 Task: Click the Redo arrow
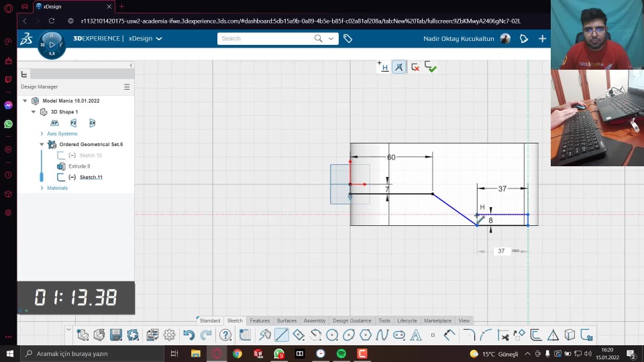[x=206, y=335]
